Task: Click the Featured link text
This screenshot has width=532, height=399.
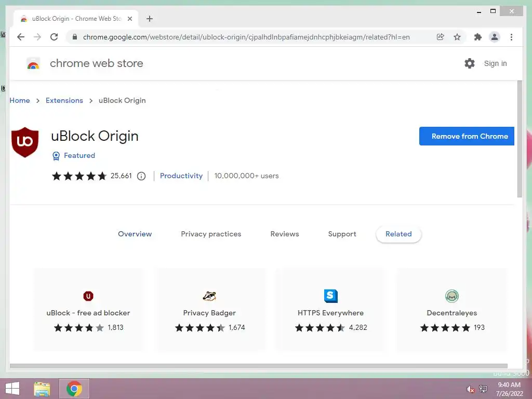Action: [79, 155]
